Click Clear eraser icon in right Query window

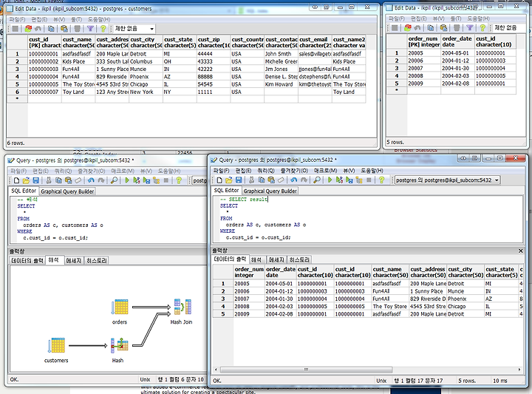(x=281, y=180)
